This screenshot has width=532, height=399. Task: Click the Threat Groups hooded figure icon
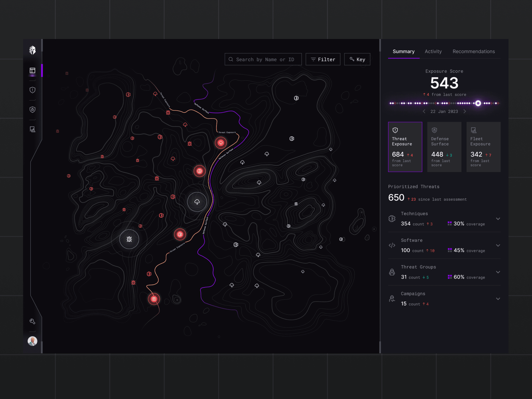392,272
